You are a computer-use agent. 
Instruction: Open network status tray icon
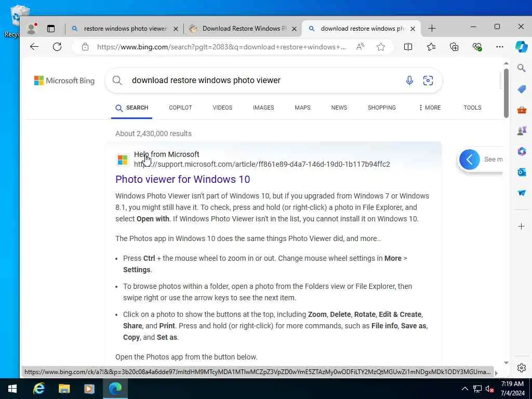pyautogui.click(x=477, y=389)
